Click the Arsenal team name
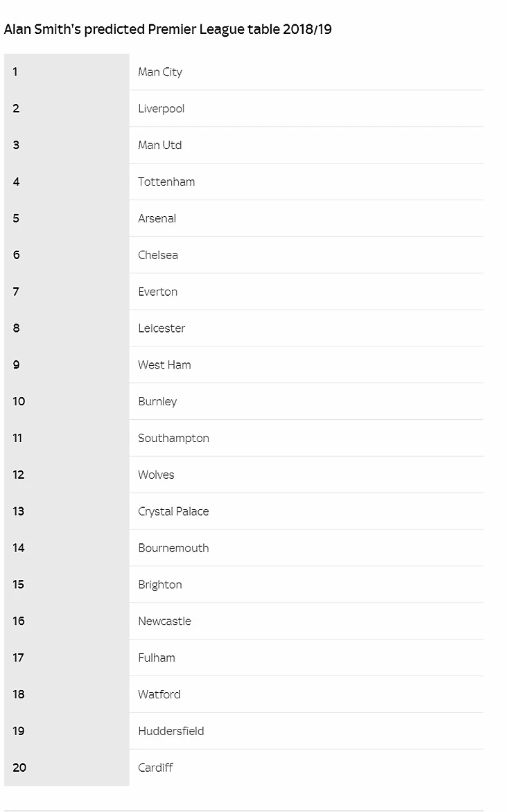 [x=157, y=219]
